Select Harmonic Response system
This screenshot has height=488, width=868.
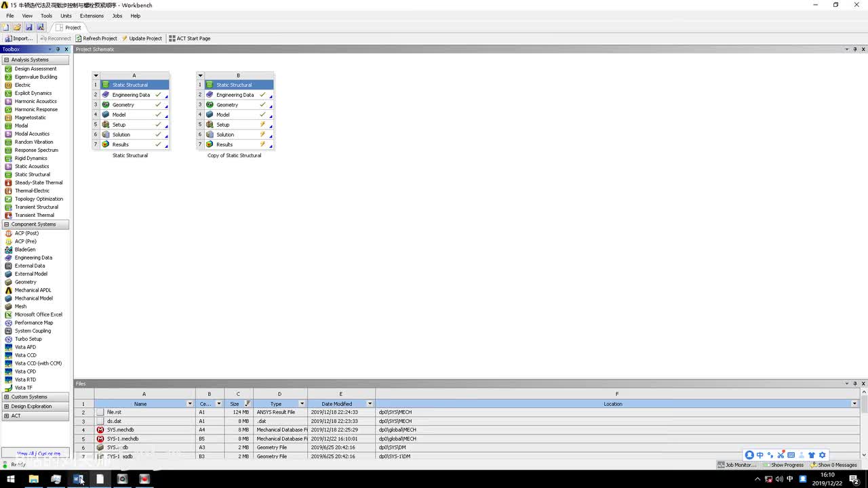[36, 109]
